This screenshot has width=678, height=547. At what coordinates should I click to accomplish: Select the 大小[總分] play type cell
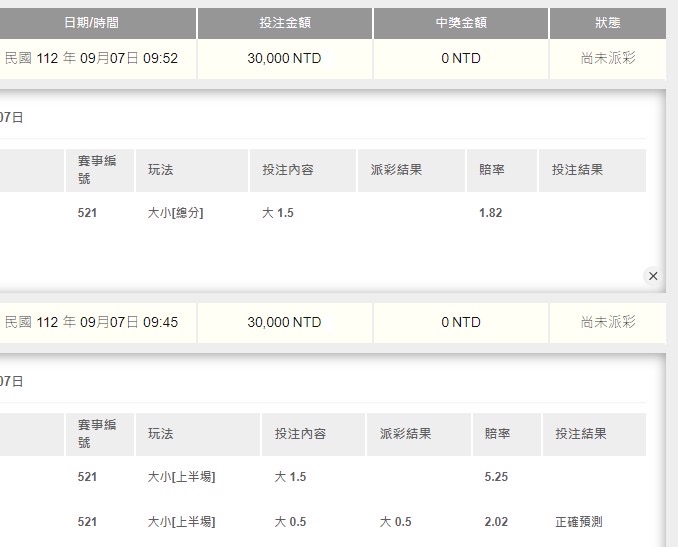pyautogui.click(x=175, y=212)
